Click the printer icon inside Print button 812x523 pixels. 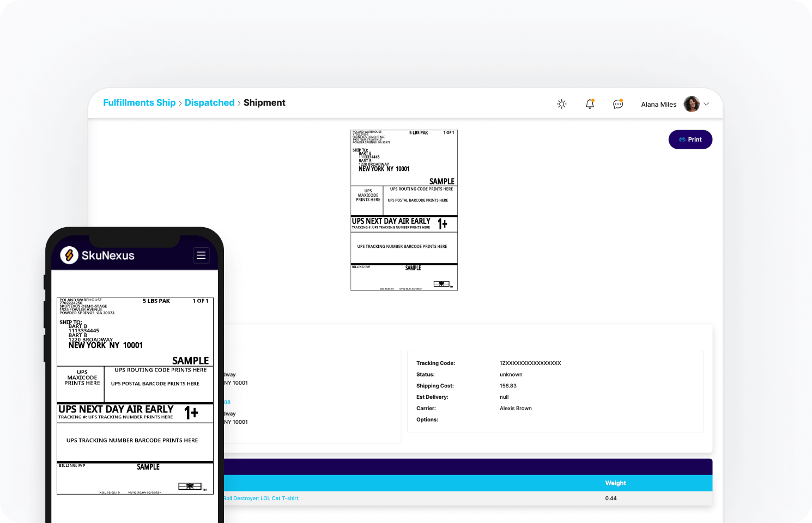click(x=682, y=139)
